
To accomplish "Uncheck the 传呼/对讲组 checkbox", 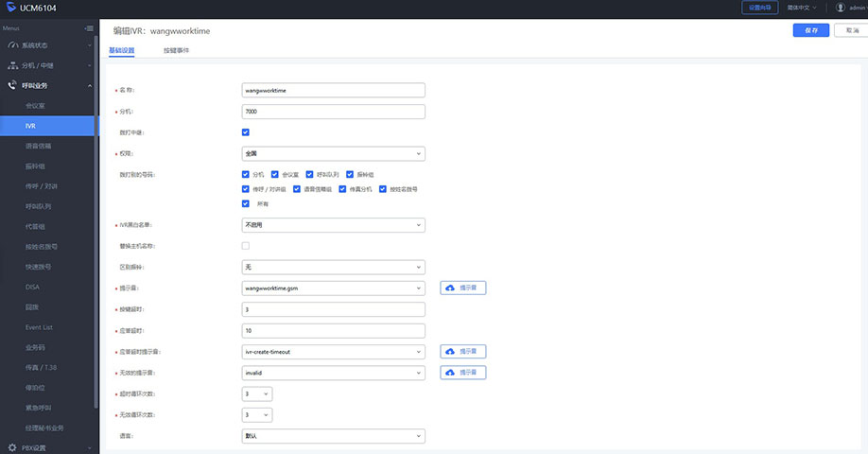I will (246, 189).
